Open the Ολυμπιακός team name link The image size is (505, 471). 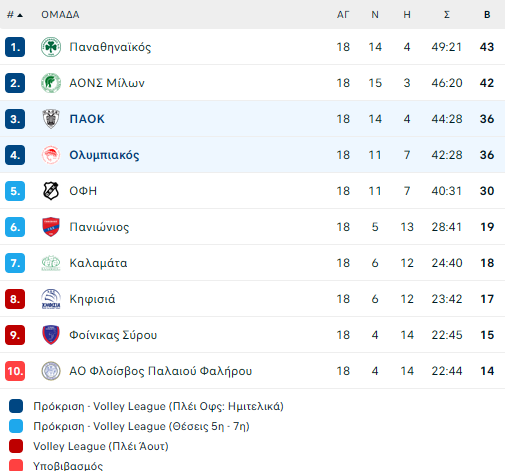(104, 155)
